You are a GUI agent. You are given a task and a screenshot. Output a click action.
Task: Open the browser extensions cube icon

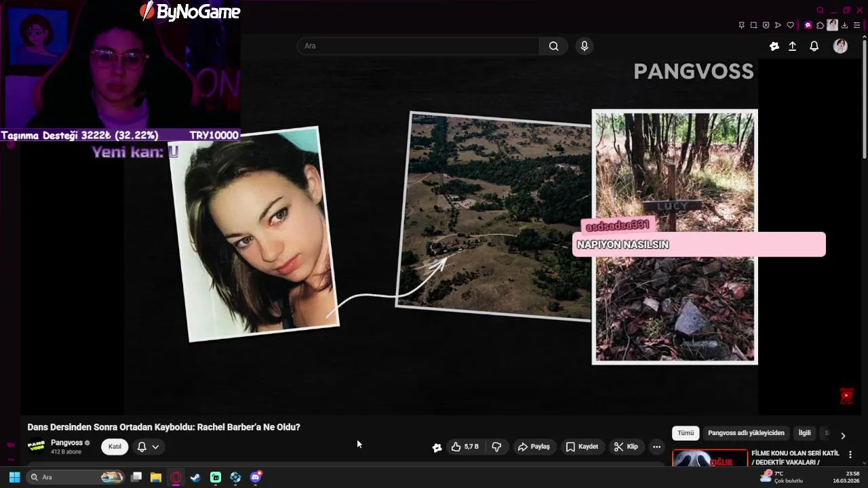pyautogui.click(x=820, y=25)
